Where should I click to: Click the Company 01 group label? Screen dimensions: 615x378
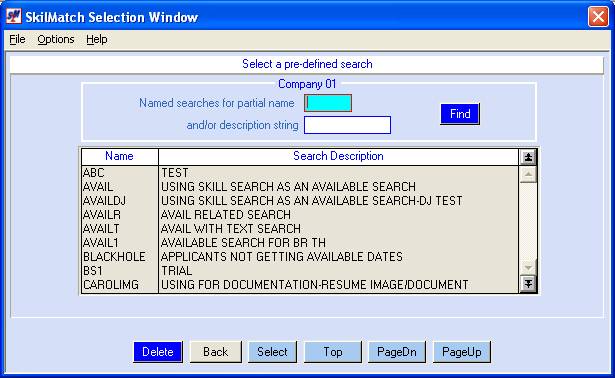(307, 84)
